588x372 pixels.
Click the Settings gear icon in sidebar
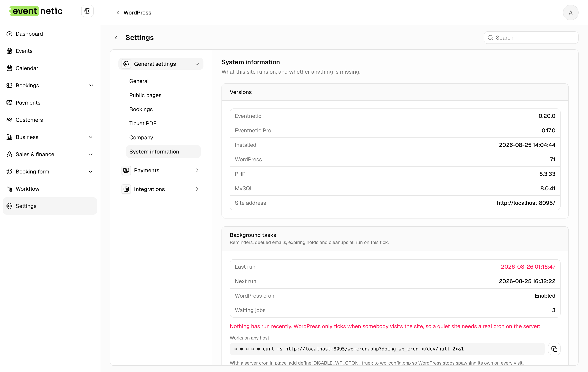click(x=9, y=206)
